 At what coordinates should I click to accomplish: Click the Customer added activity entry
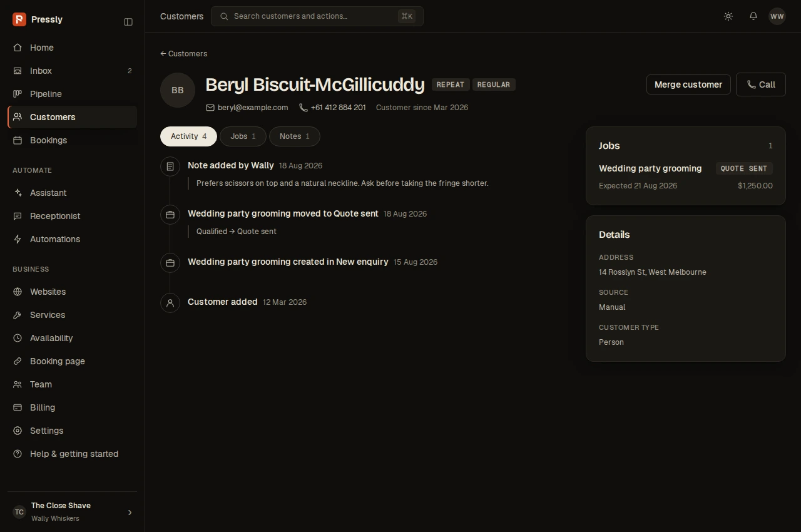pyautogui.click(x=223, y=302)
